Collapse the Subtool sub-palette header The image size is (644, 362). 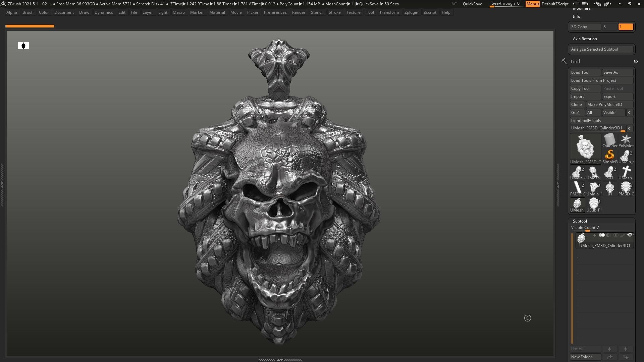(580, 221)
